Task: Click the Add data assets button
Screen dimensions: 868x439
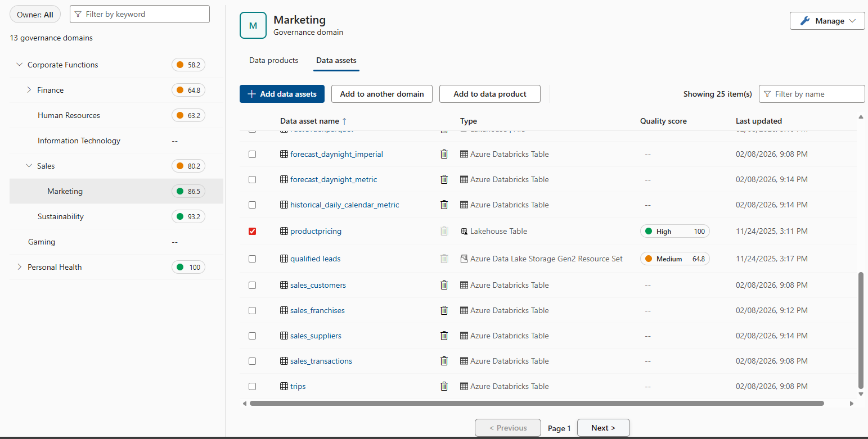Action: [282, 94]
